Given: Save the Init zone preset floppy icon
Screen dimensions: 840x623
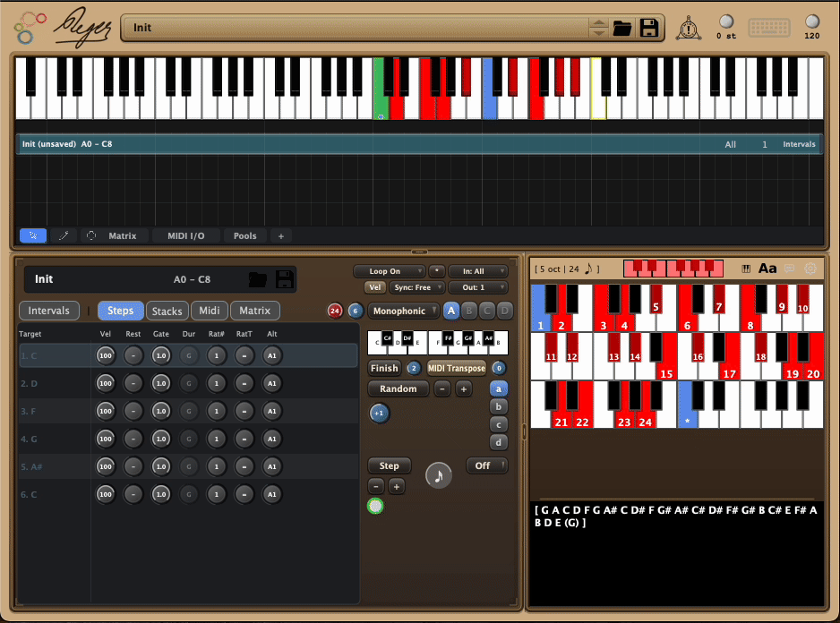Looking at the screenshot, I should pyautogui.click(x=285, y=279).
